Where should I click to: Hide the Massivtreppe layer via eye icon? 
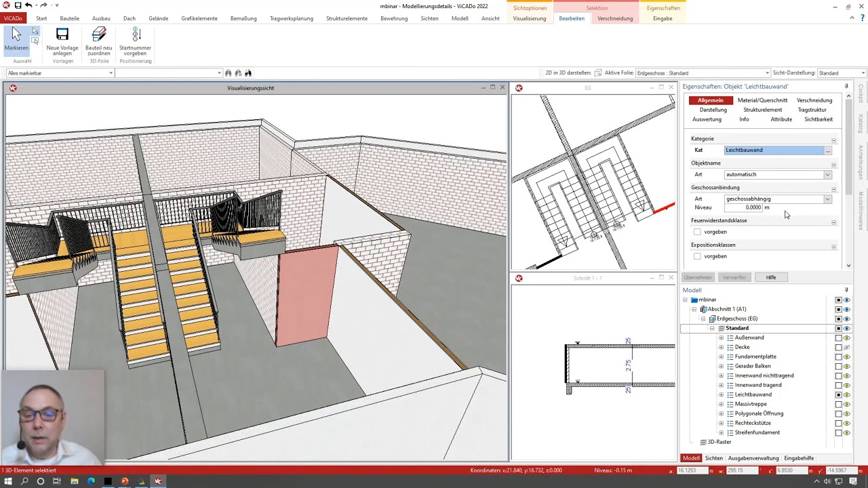click(x=846, y=404)
